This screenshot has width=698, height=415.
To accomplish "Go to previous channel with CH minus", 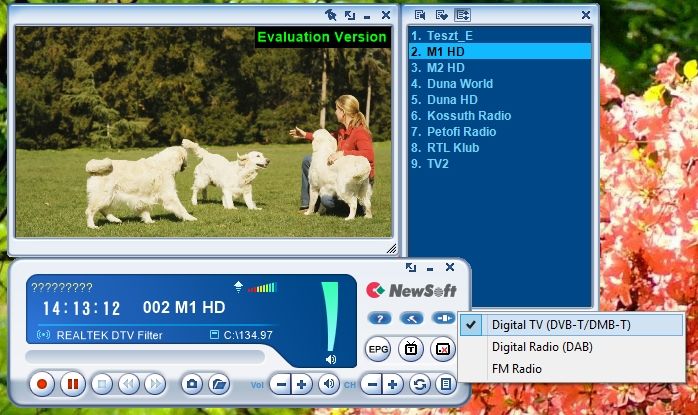I will (x=372, y=384).
